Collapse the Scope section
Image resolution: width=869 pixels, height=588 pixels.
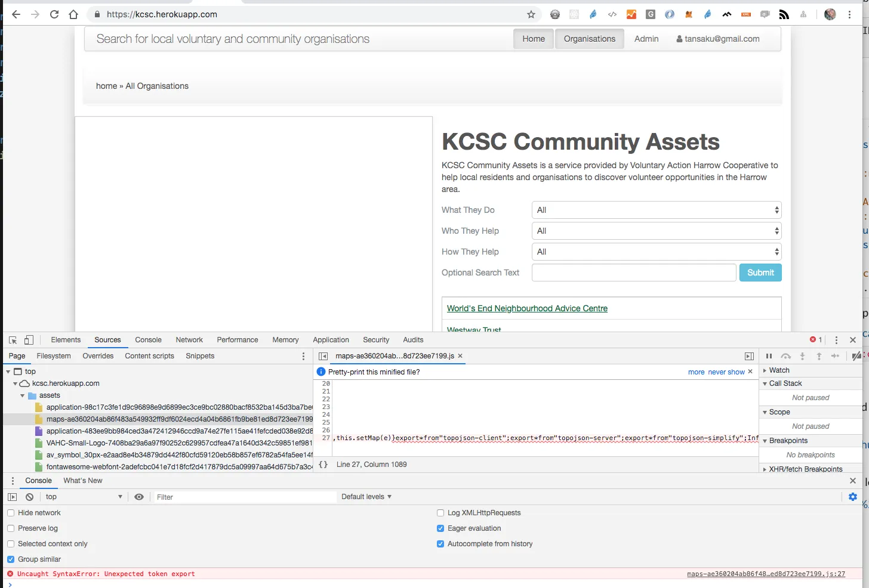765,412
